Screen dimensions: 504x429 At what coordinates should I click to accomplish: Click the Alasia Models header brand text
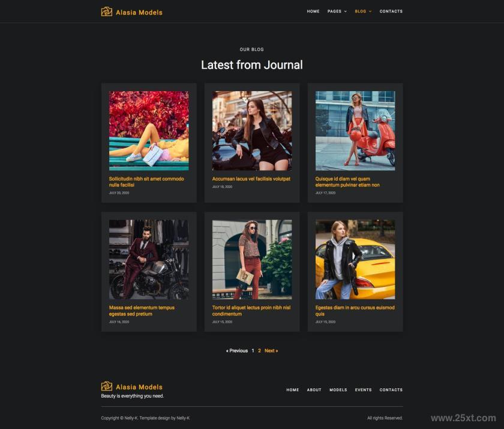[x=139, y=13]
